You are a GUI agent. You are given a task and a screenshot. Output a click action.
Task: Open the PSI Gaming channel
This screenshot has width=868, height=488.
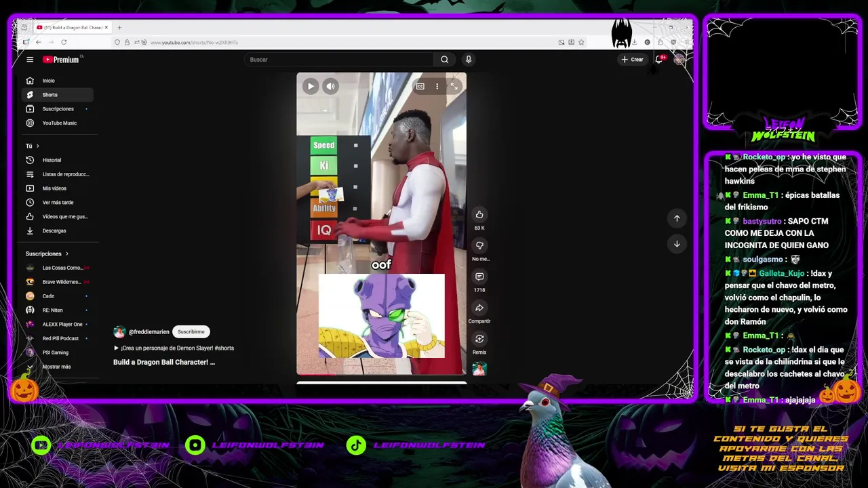click(58, 352)
